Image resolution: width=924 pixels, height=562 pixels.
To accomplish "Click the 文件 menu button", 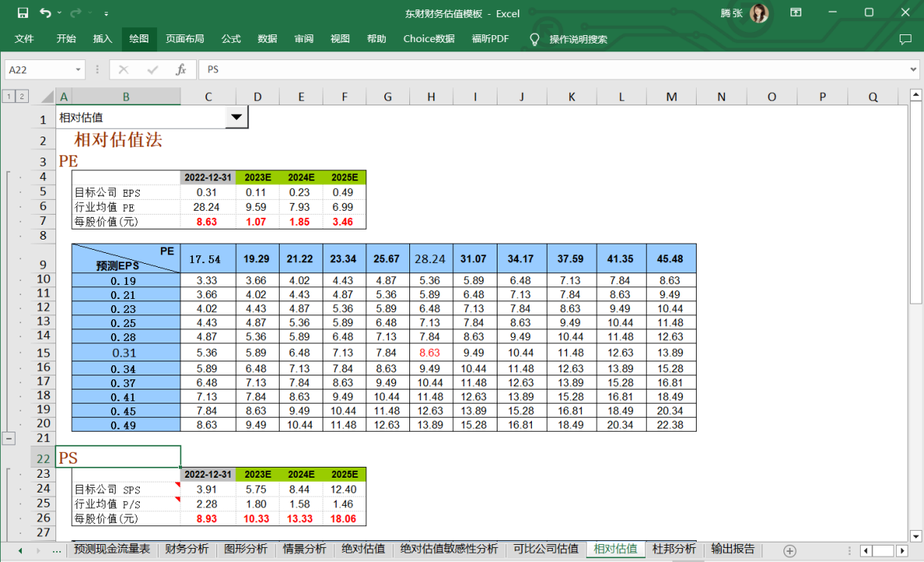I will coord(24,39).
